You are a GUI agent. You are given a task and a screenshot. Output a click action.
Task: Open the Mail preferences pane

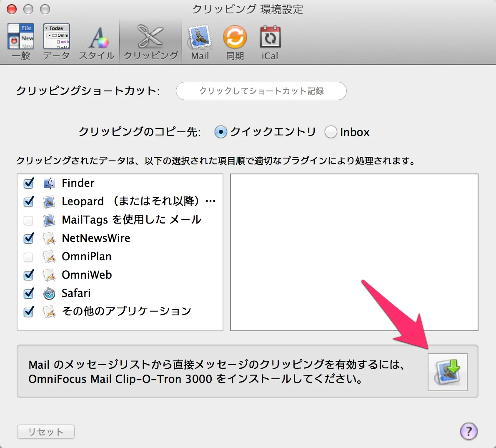pyautogui.click(x=200, y=42)
